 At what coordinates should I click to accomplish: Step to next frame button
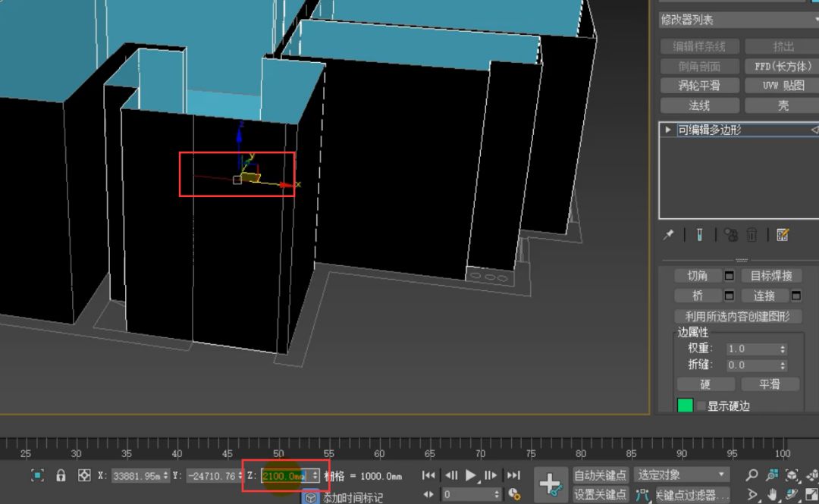click(x=491, y=475)
